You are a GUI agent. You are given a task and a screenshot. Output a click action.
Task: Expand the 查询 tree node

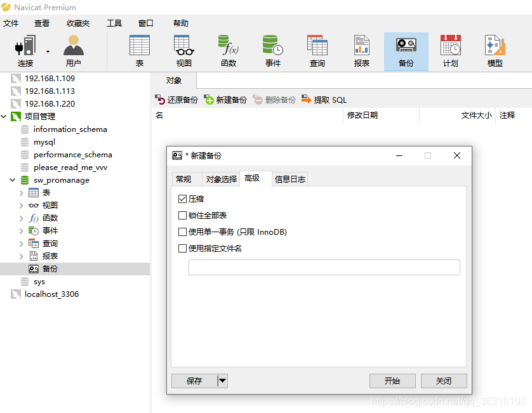(22, 244)
